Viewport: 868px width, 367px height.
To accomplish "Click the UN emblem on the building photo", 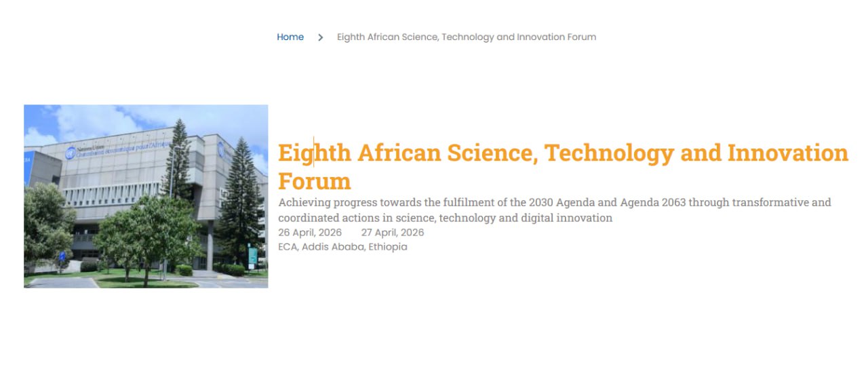I will [70, 153].
